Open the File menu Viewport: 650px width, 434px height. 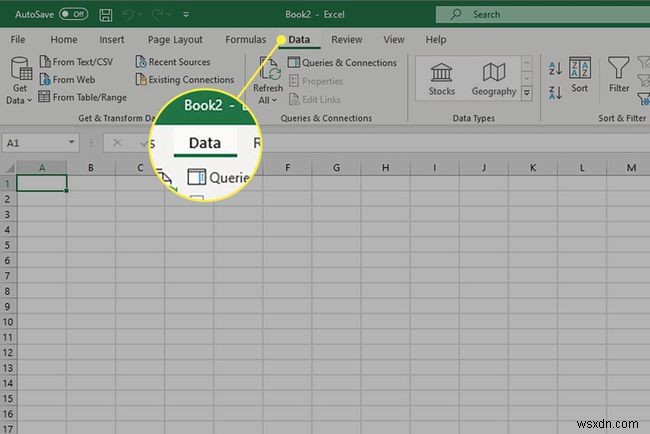coord(17,40)
